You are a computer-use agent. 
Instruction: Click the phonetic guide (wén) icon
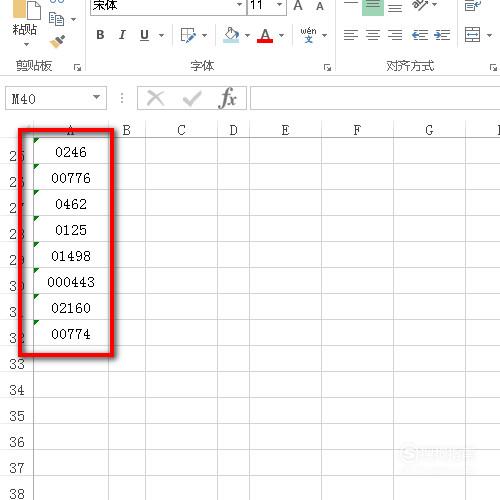click(308, 35)
